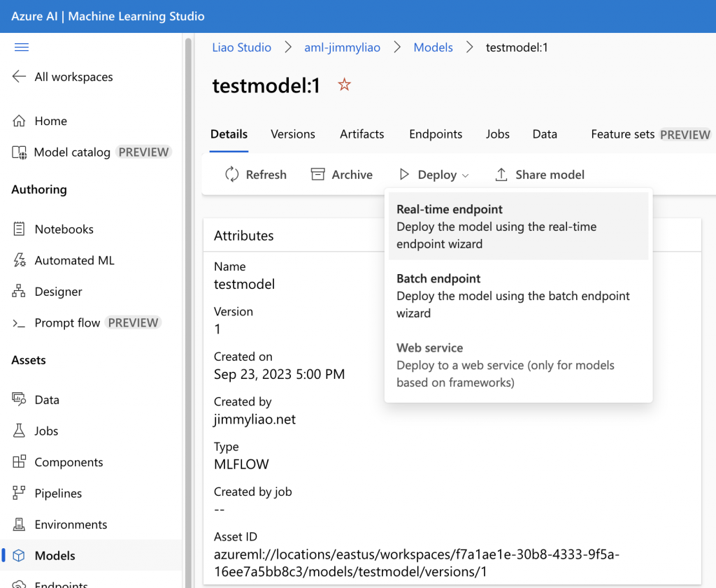Open Prompt flow under Authoring
Image resolution: width=716 pixels, height=588 pixels.
click(67, 323)
